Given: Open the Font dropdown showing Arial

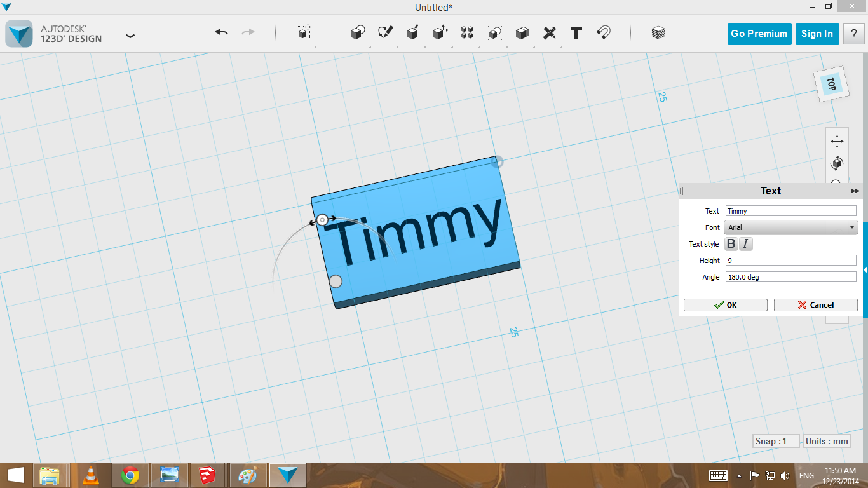Looking at the screenshot, I should pos(791,227).
